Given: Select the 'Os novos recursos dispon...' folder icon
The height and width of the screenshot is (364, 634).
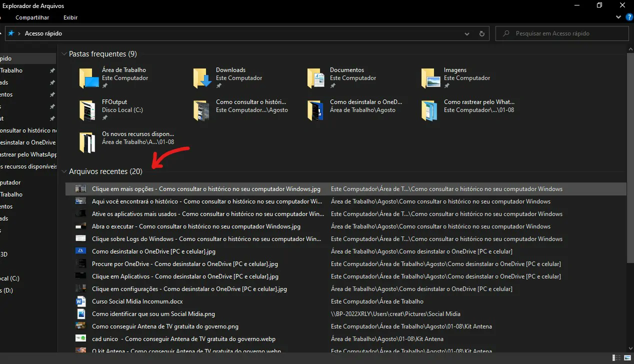Looking at the screenshot, I should pyautogui.click(x=87, y=142).
